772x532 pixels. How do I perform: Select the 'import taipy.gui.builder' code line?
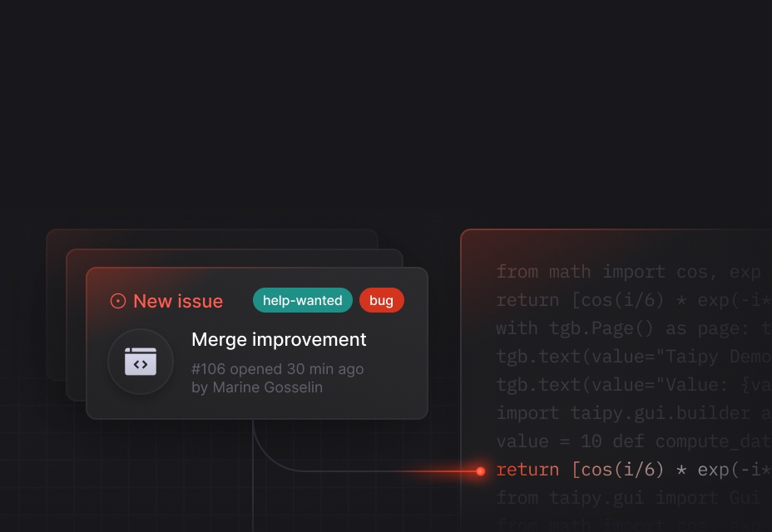[x=632, y=413]
